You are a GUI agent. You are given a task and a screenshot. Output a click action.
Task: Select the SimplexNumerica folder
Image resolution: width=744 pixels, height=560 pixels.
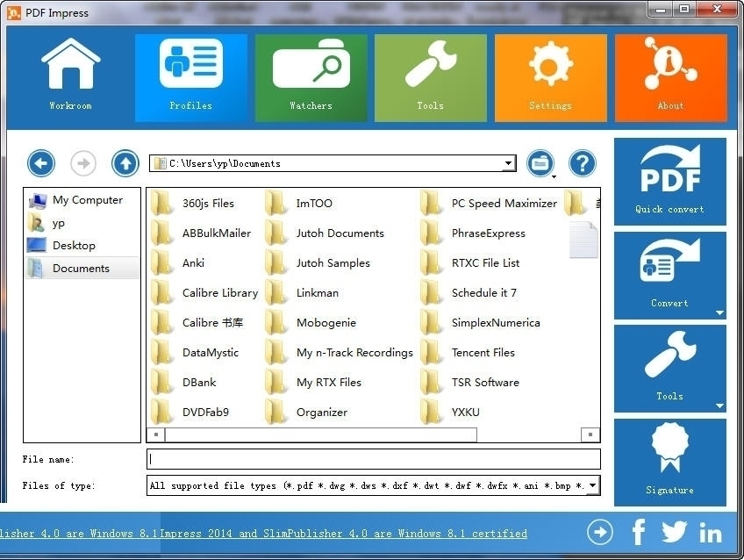click(481, 323)
